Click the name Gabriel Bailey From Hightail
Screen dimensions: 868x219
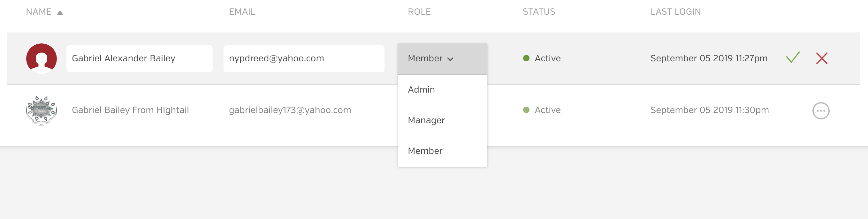click(130, 110)
